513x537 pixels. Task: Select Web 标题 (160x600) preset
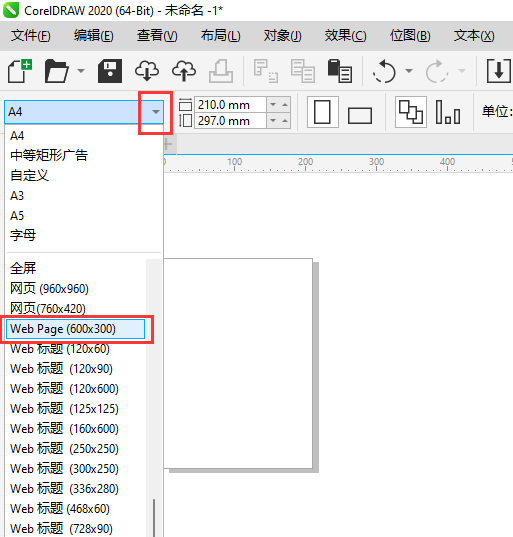[76, 429]
